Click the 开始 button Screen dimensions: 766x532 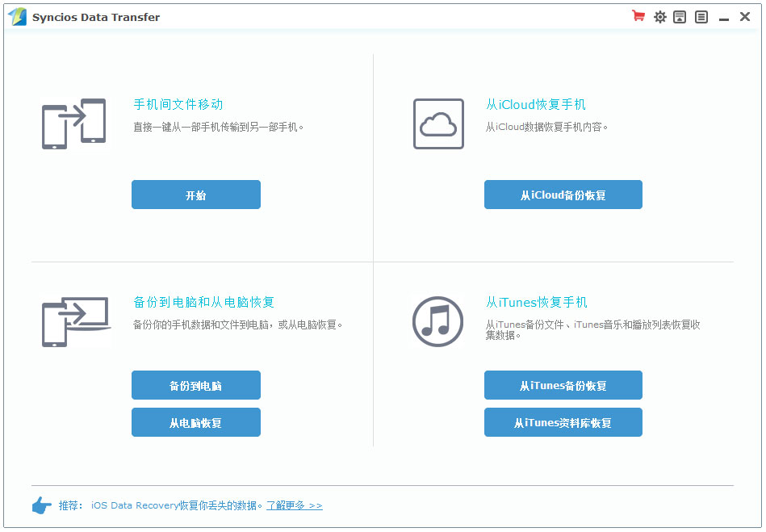point(196,195)
